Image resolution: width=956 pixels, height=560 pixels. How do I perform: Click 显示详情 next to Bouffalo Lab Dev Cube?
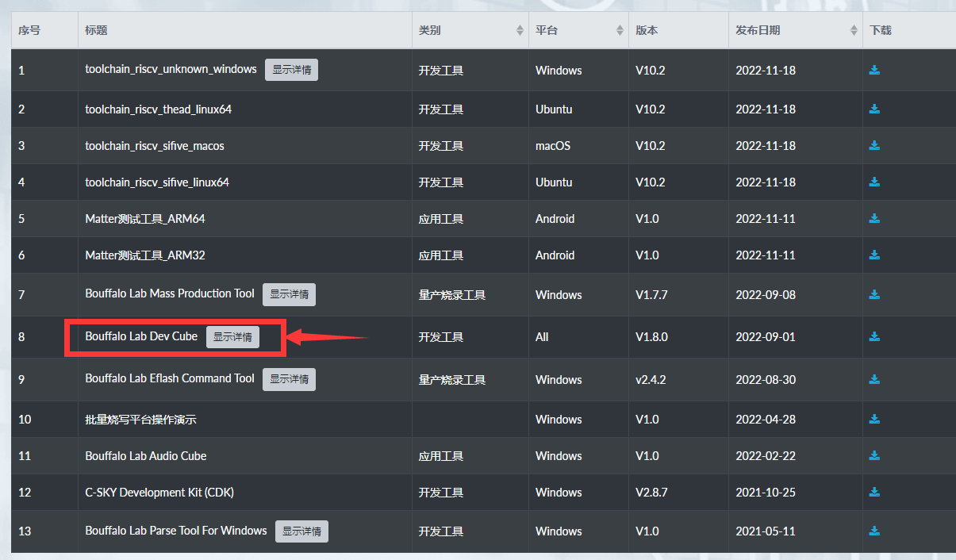click(x=232, y=337)
